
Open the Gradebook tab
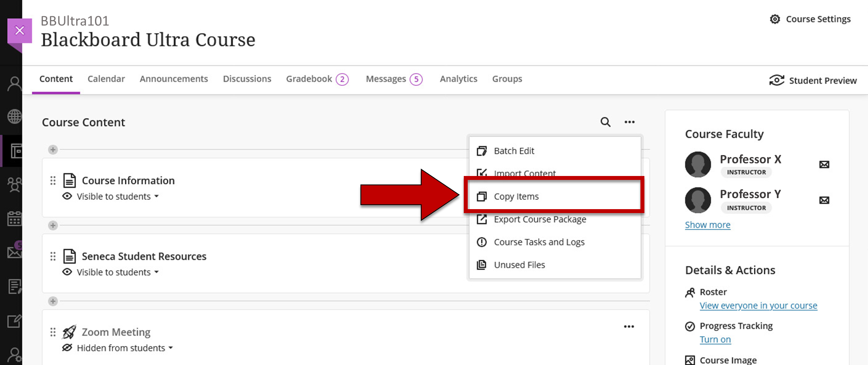click(317, 79)
